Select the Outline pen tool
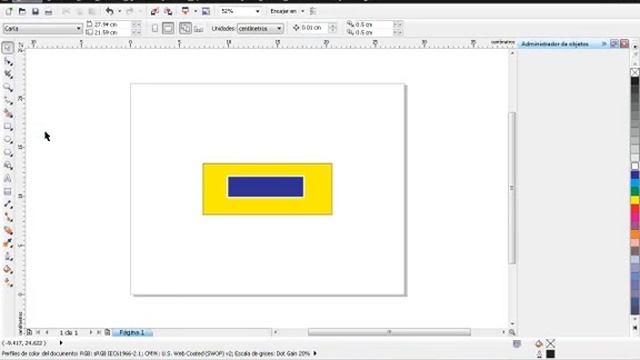This screenshot has height=360, width=640. [x=8, y=257]
